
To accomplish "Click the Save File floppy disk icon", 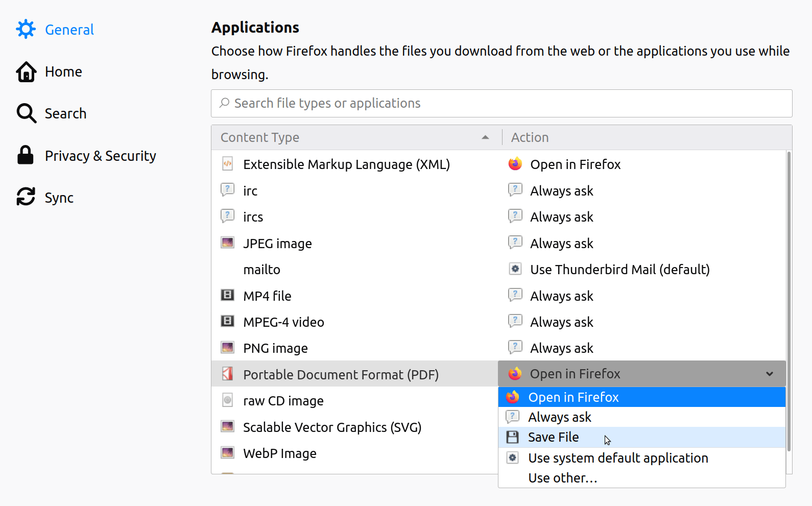I will click(x=512, y=438).
